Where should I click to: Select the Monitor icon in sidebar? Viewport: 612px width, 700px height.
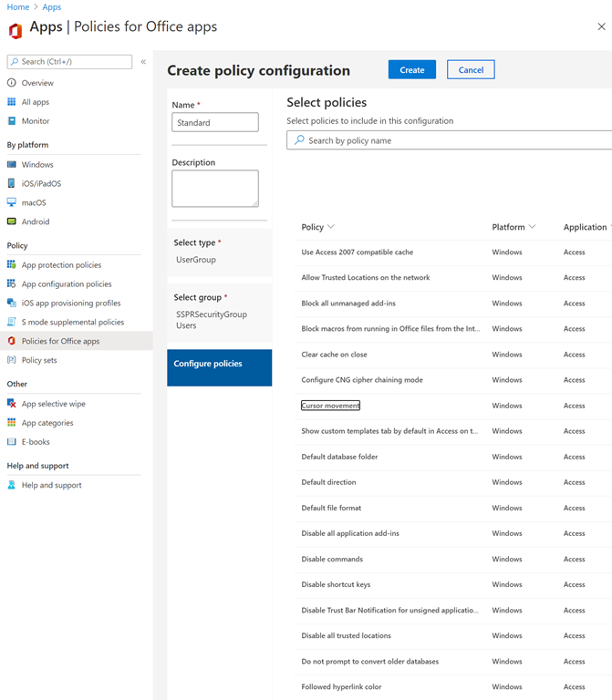tap(12, 121)
